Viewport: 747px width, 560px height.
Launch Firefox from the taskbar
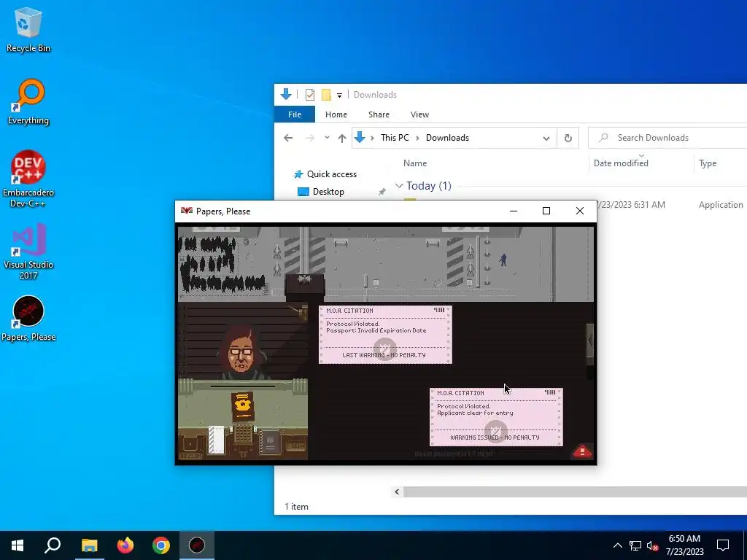[125, 545]
